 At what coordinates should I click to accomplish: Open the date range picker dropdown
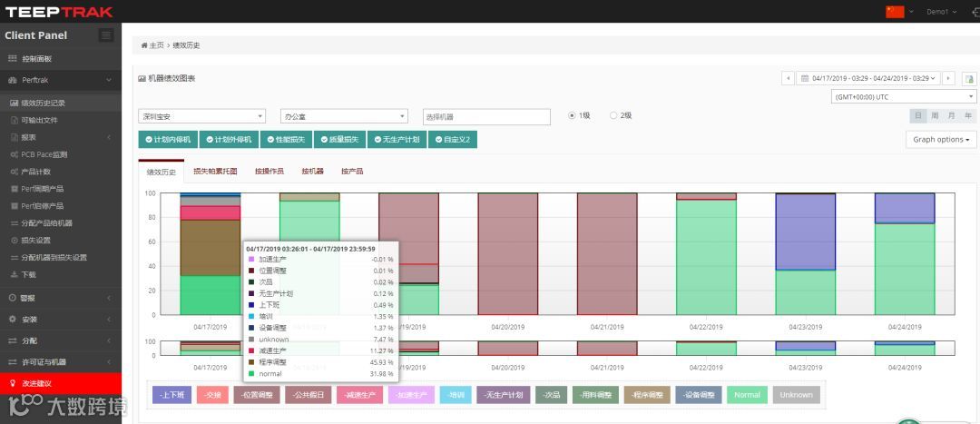pos(868,78)
